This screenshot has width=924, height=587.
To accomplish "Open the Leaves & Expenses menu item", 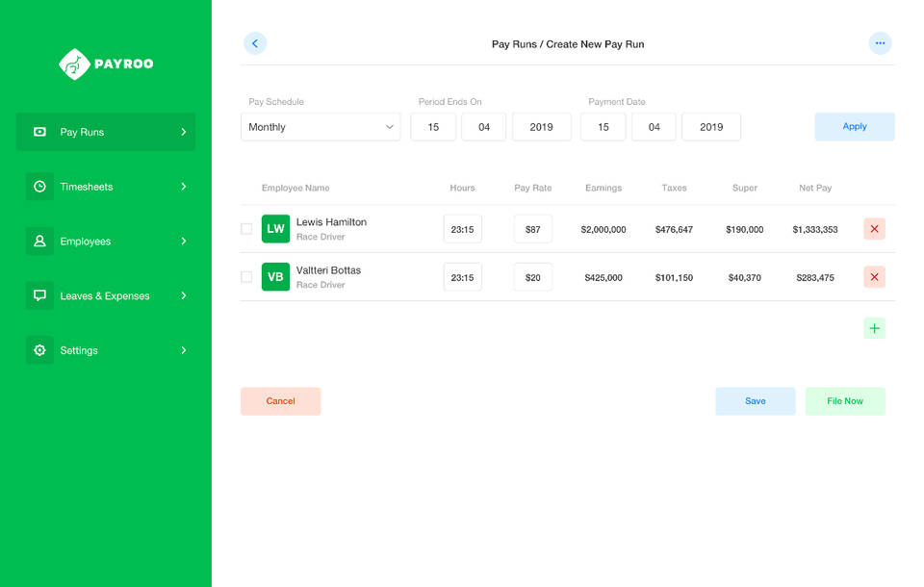I will (106, 295).
